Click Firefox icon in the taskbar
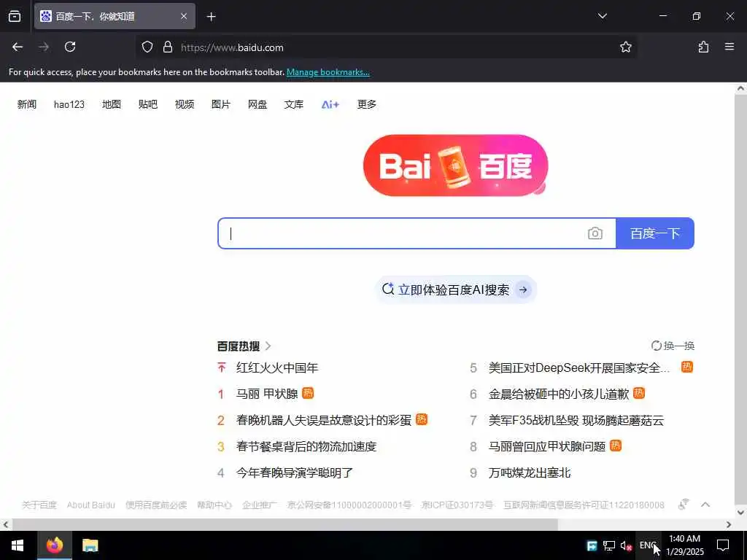Viewport: 747px width, 560px height. click(x=54, y=545)
